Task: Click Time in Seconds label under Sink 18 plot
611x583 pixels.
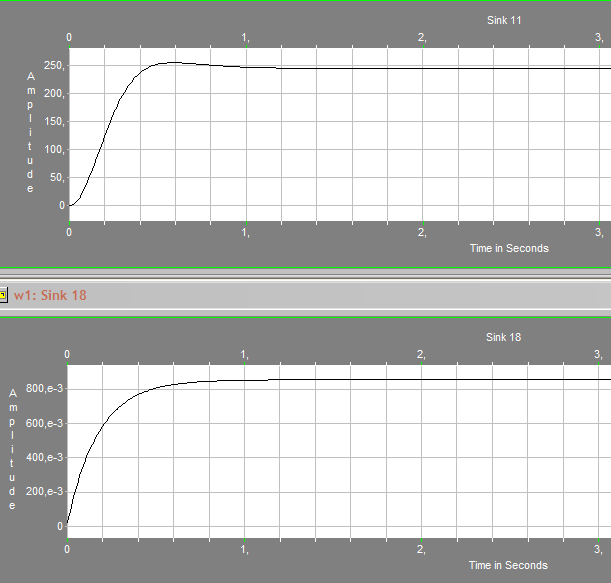Action: [508, 565]
